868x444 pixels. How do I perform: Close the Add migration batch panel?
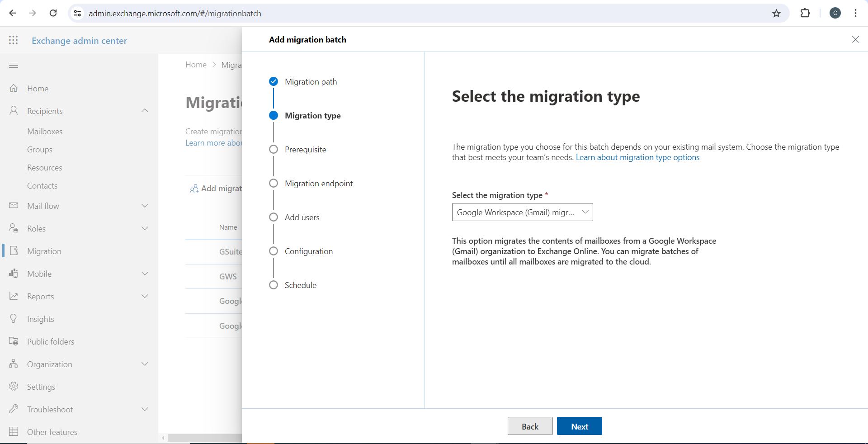[855, 40]
